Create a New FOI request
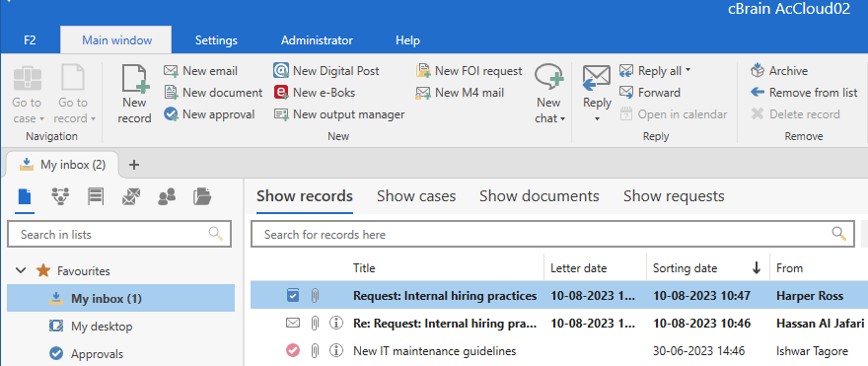Image resolution: width=868 pixels, height=366 pixels. [x=470, y=71]
